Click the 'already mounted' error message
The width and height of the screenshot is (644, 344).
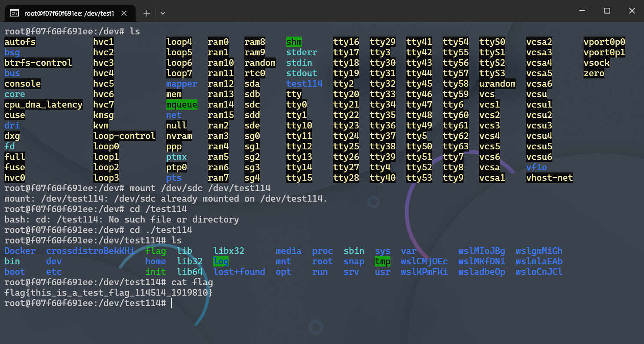pos(166,199)
